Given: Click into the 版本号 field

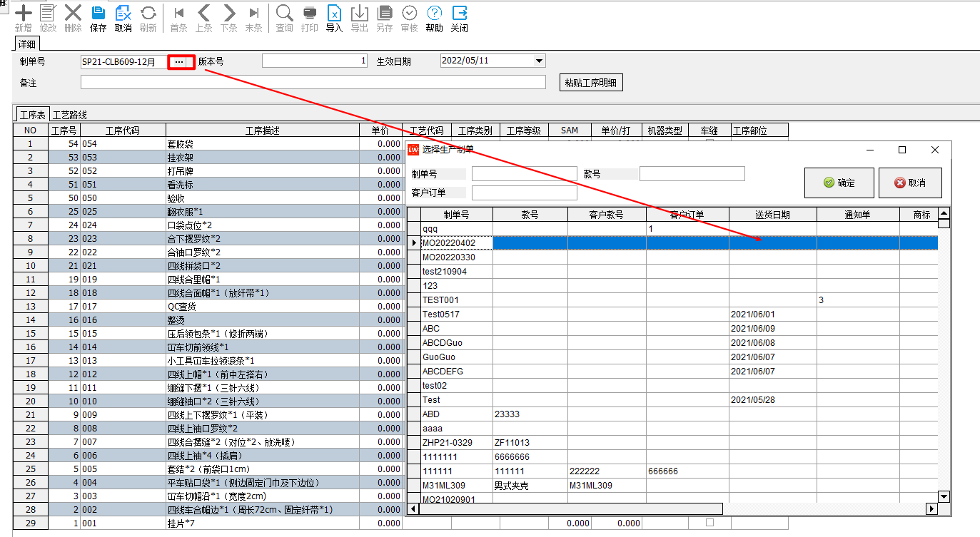Looking at the screenshot, I should (x=315, y=61).
